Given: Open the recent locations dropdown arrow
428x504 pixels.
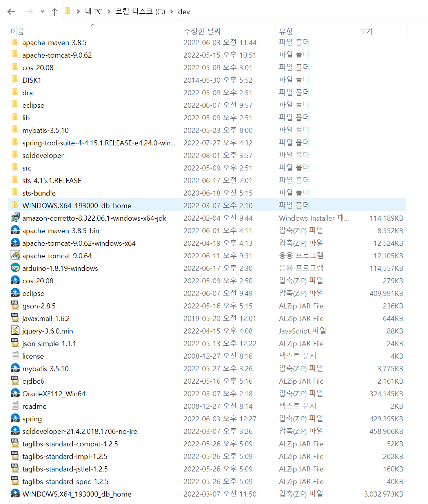Looking at the screenshot, I should [x=42, y=12].
